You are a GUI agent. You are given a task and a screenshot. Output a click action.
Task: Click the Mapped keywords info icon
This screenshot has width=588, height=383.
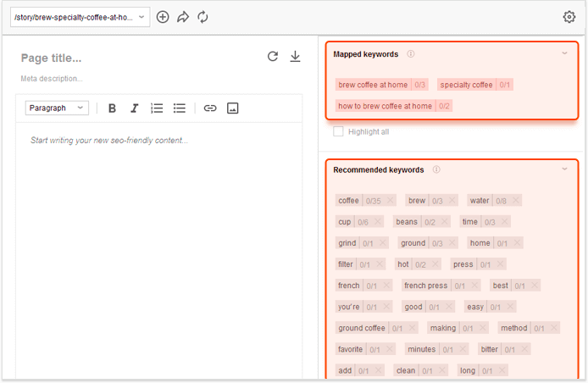(x=411, y=54)
